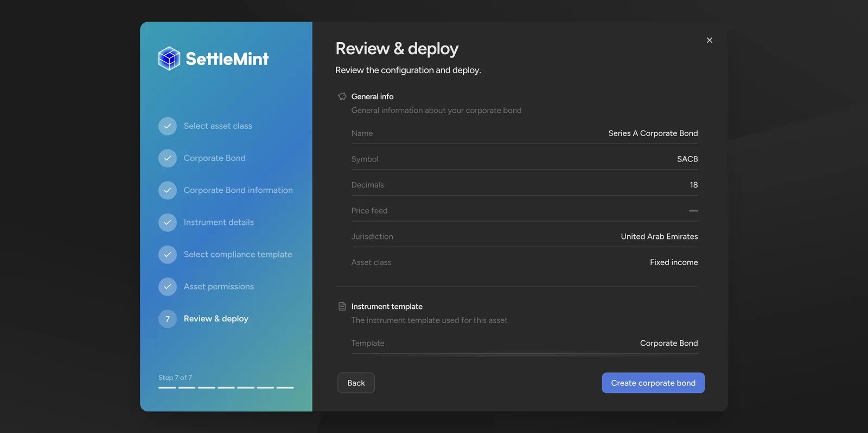Click the Symbol field label
This screenshot has width=868, height=433.
point(365,159)
